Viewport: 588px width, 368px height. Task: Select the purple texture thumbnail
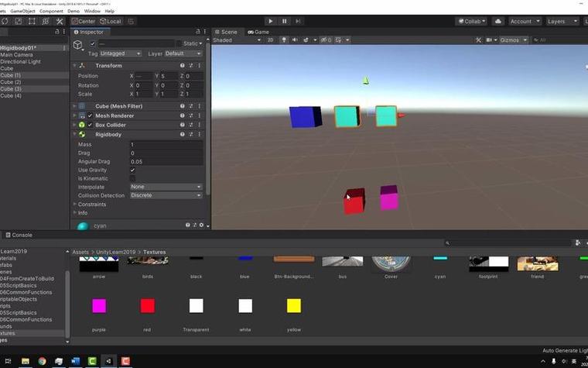[x=99, y=306]
